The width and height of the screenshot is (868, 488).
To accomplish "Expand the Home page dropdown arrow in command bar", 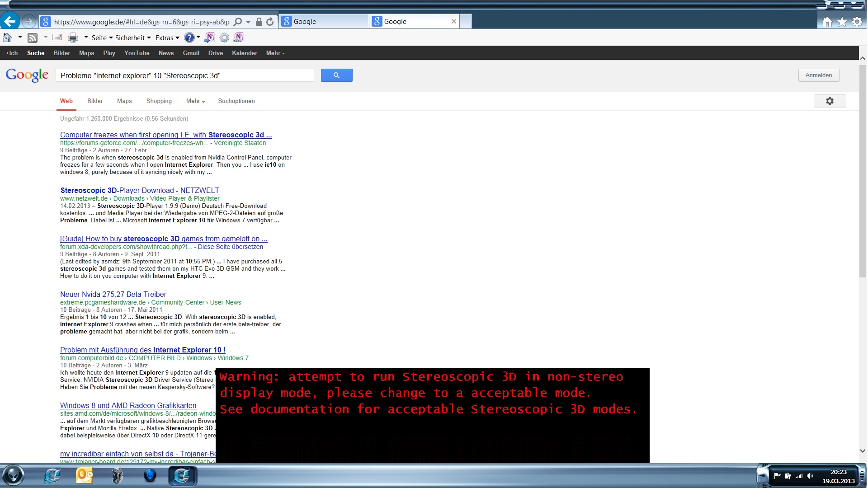I will click(x=20, y=38).
